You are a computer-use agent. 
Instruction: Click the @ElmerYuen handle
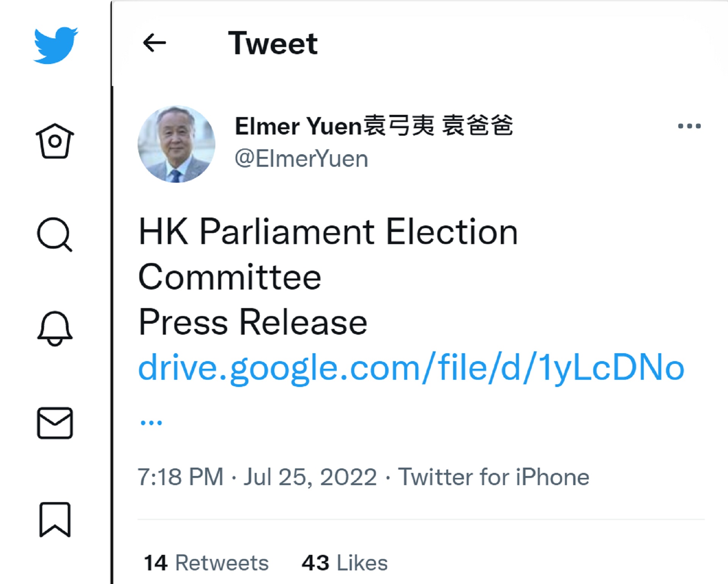tap(301, 158)
